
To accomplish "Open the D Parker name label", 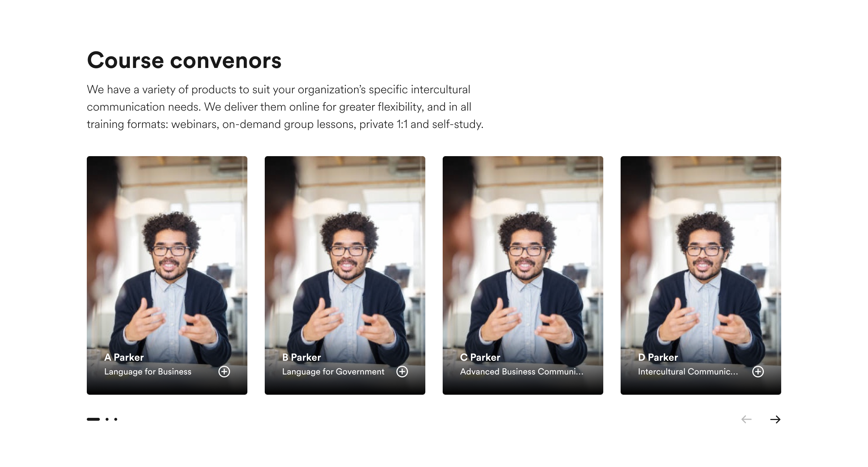I will (x=658, y=357).
